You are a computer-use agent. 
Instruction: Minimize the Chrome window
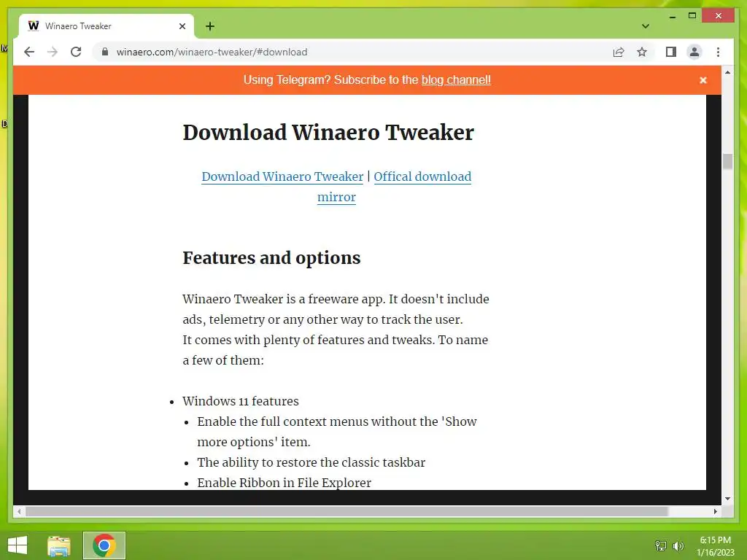[672, 16]
